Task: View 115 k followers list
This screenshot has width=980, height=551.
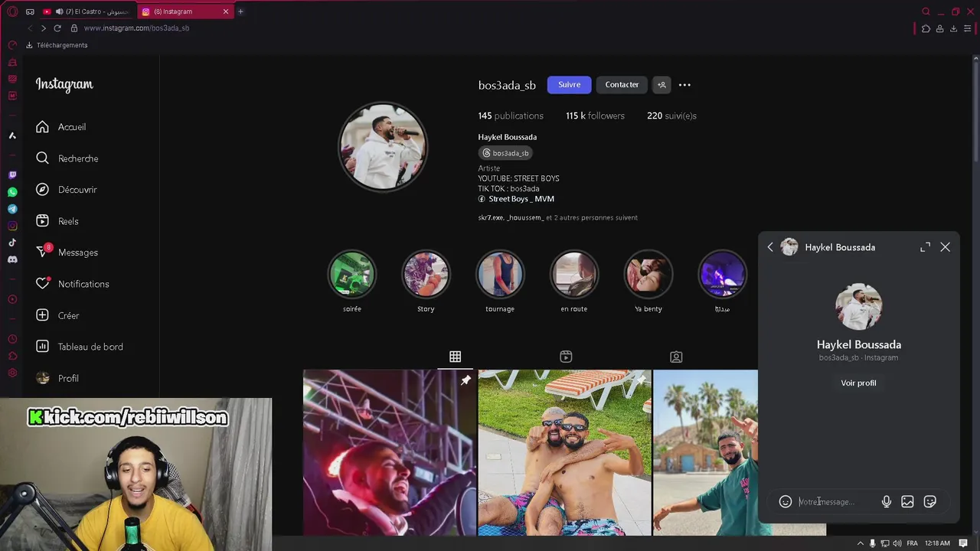Action: click(x=595, y=116)
